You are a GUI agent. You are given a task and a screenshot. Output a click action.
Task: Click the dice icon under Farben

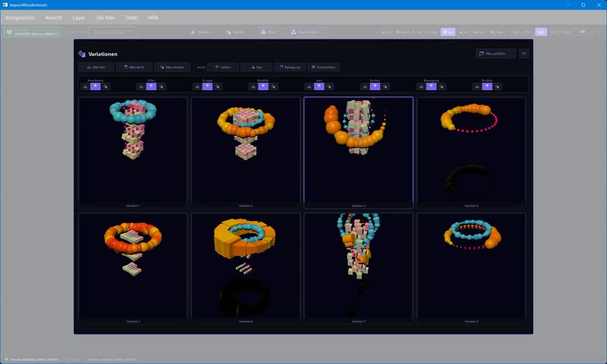385,86
